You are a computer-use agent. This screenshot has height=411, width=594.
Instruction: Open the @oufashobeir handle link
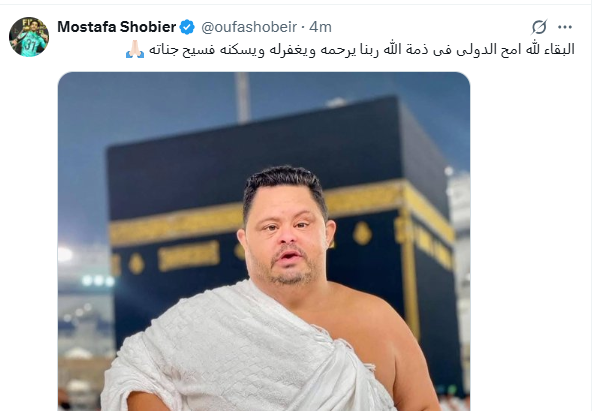pos(249,27)
